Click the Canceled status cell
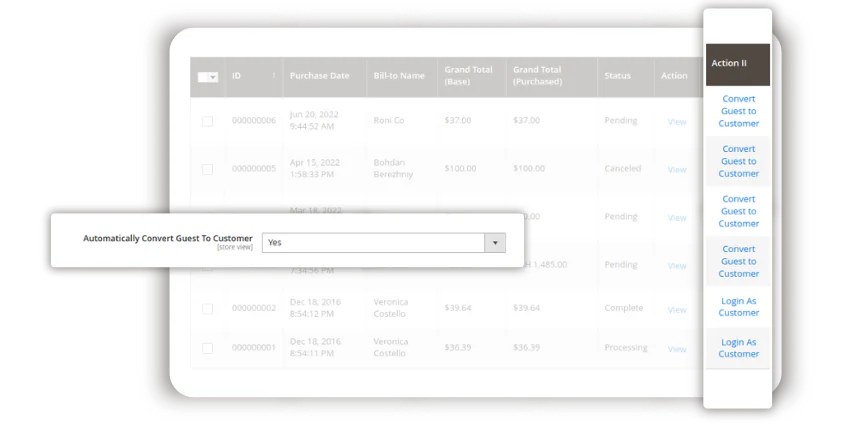This screenshot has width=853, height=425. pyautogui.click(x=622, y=169)
